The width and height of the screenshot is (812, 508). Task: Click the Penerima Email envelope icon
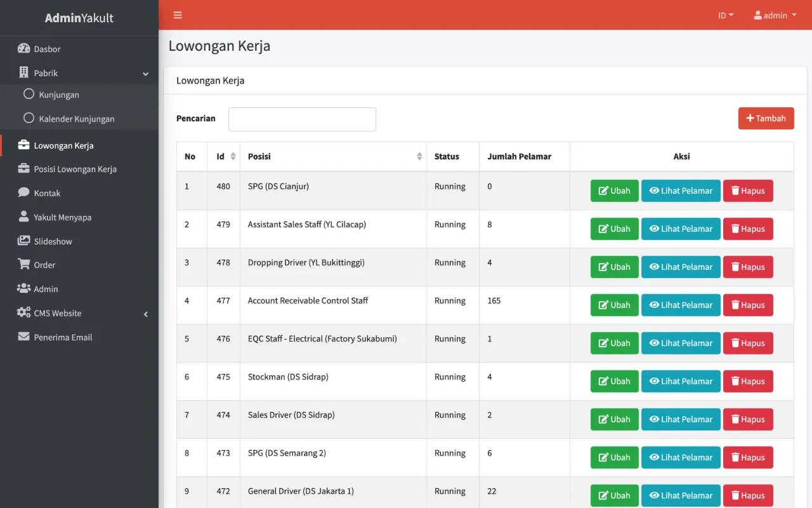pyautogui.click(x=24, y=337)
